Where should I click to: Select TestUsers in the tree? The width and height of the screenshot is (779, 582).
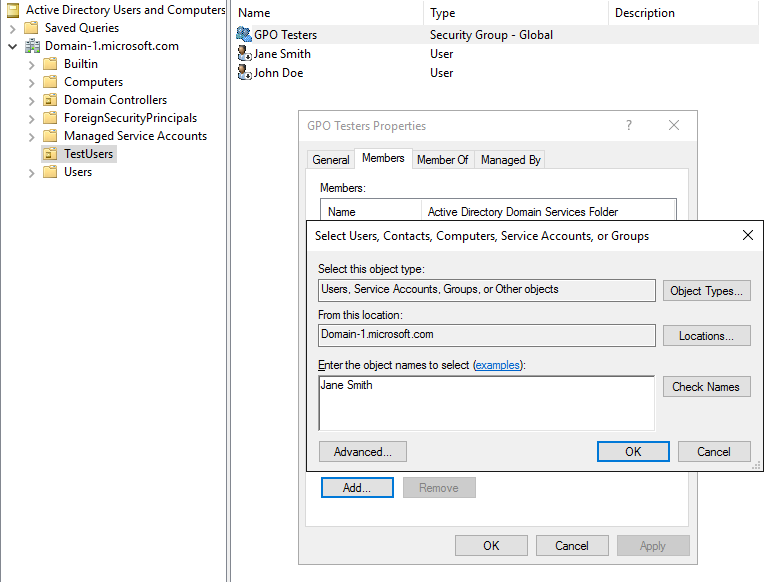click(88, 154)
